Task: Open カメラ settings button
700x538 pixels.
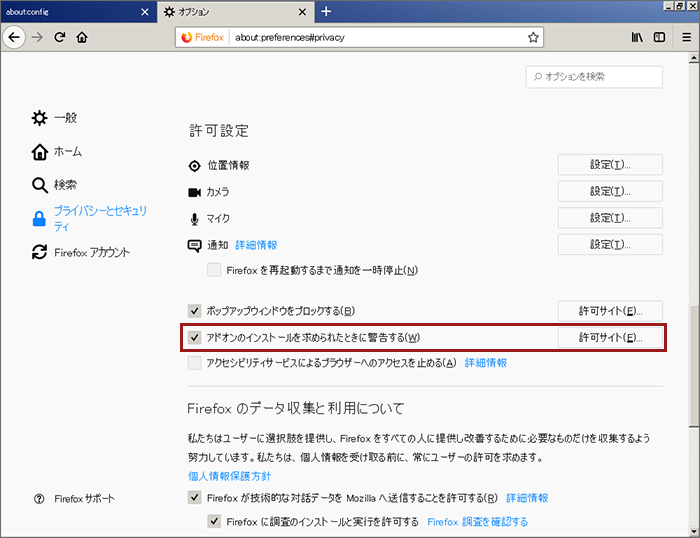Action: 610,192
